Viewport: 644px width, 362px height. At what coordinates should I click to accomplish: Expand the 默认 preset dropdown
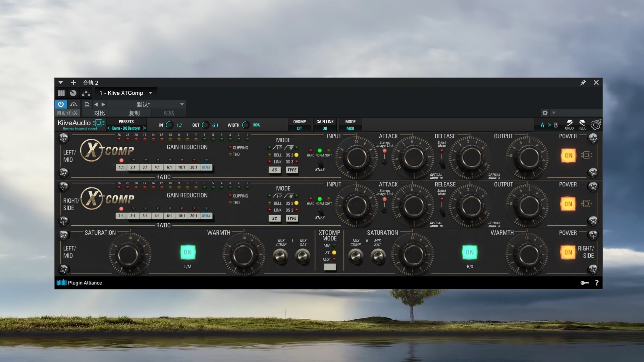pyautogui.click(x=182, y=104)
